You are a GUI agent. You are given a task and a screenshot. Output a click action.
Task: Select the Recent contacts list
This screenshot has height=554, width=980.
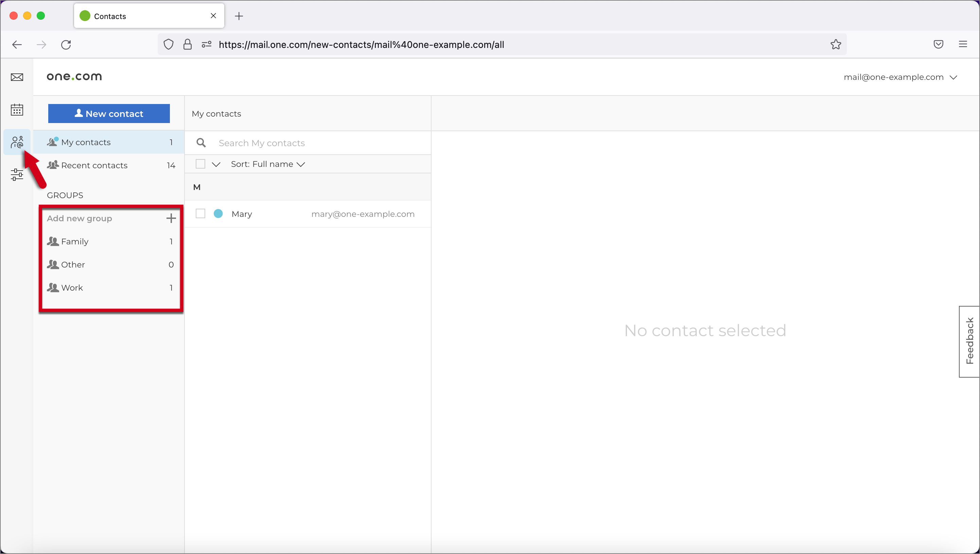pos(94,166)
